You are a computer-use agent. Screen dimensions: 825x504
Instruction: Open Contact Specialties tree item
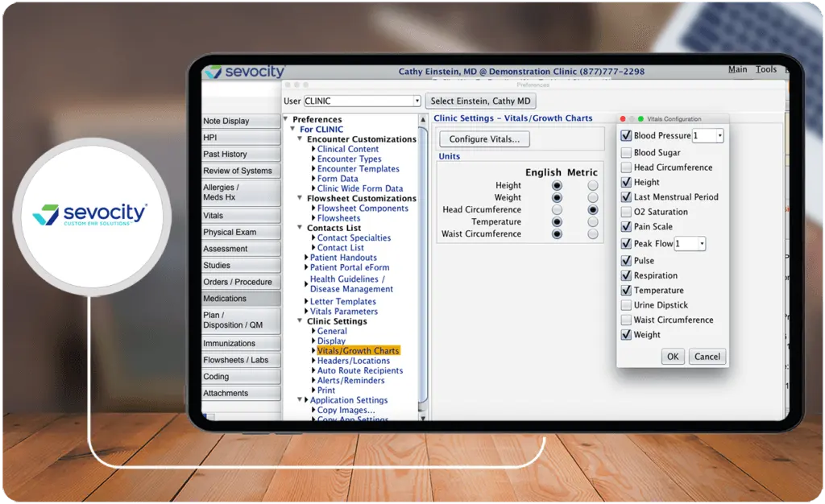pyautogui.click(x=354, y=238)
